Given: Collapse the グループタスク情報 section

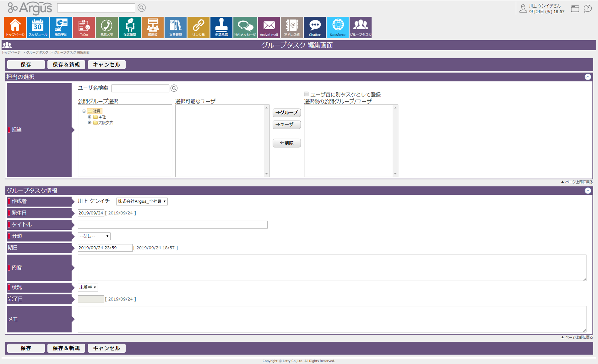Looking at the screenshot, I should click(588, 190).
